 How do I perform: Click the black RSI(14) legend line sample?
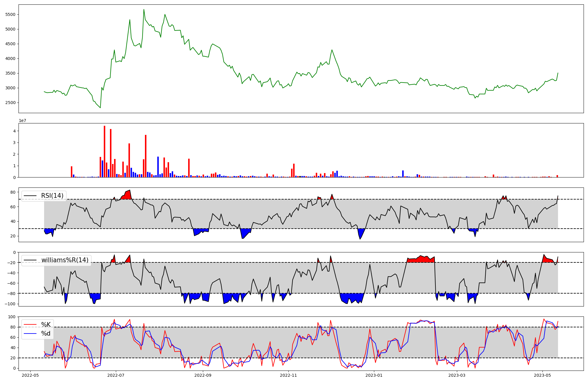30,196
